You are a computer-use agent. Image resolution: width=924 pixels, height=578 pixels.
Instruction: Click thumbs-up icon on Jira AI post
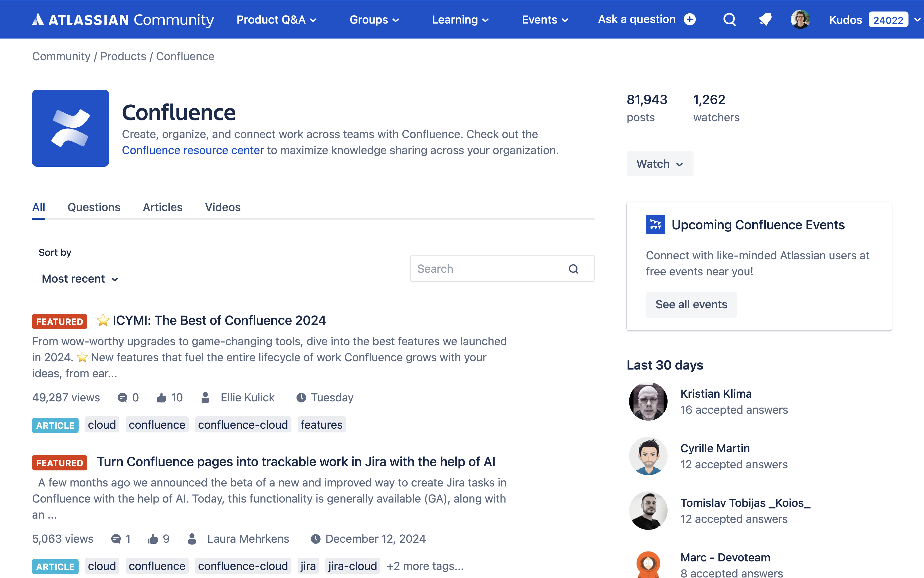[153, 539]
